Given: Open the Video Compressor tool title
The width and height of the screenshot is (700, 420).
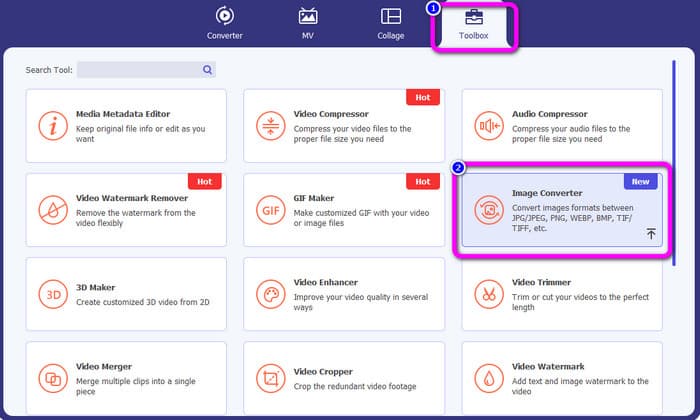Looking at the screenshot, I should (331, 114).
